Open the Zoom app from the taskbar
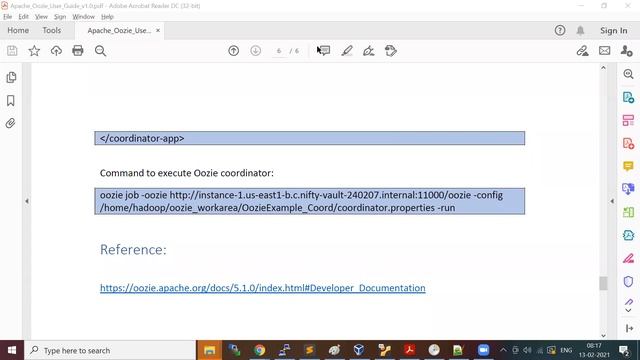The image size is (640, 360). [483, 350]
